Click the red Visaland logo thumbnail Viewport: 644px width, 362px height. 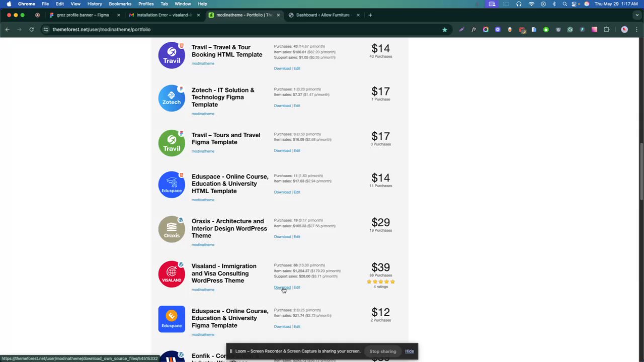click(172, 274)
